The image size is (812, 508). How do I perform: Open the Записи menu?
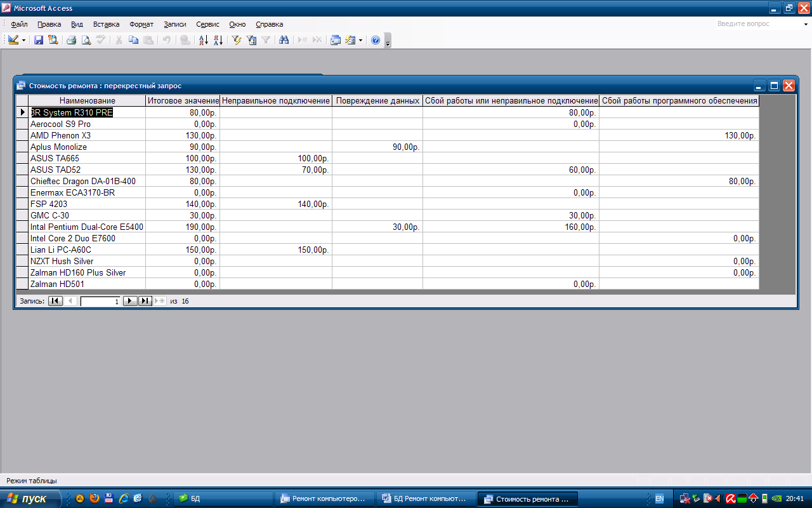pos(175,24)
